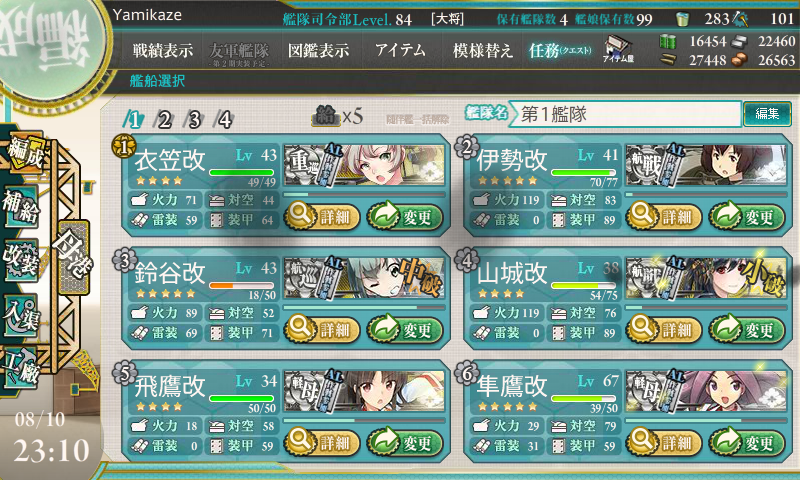Image resolution: width=800 pixels, height=480 pixels.
Task: Select fleet tab 4
Action: (224, 120)
